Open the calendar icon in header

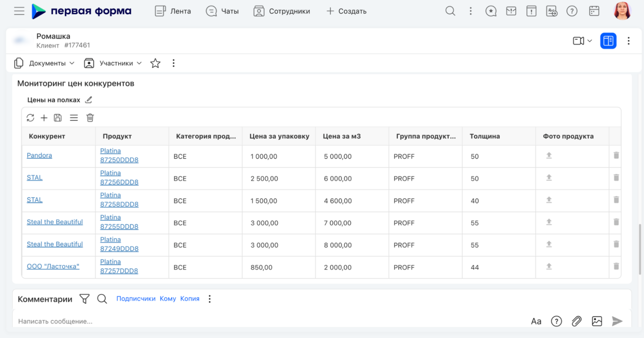tap(594, 11)
